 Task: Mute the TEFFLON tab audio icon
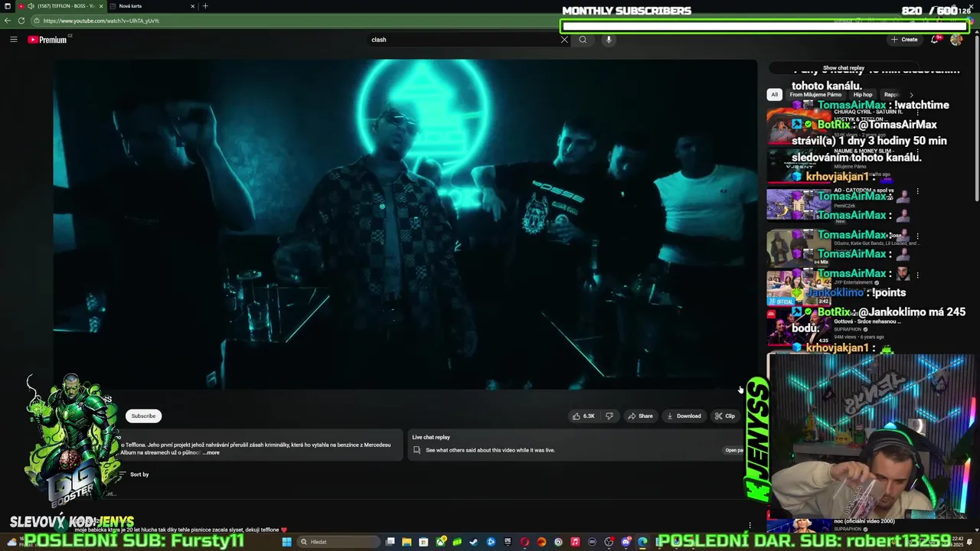click(x=31, y=6)
